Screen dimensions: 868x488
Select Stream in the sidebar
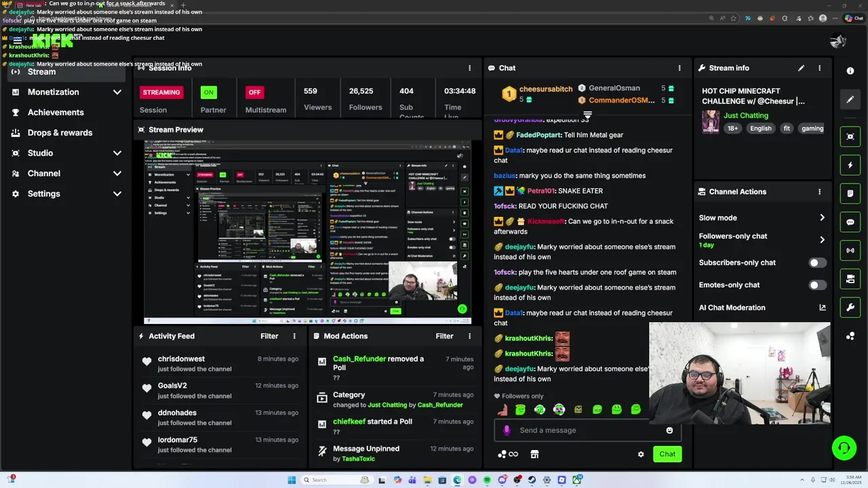66,72
